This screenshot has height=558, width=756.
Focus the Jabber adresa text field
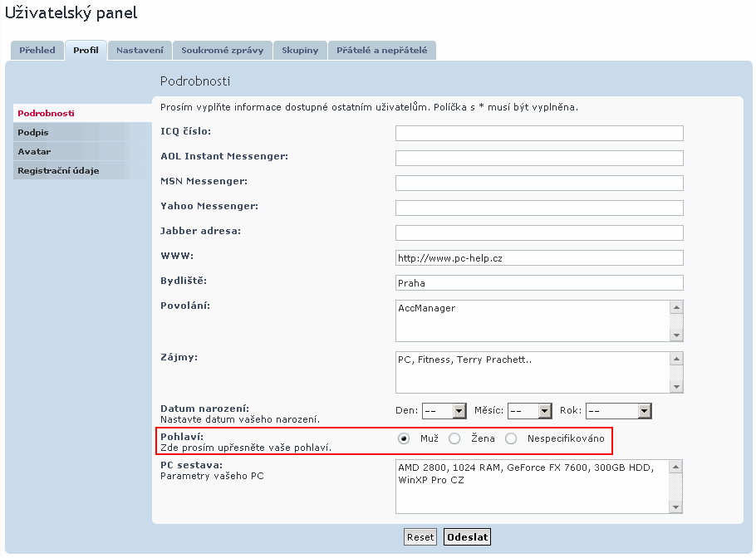[x=539, y=233]
